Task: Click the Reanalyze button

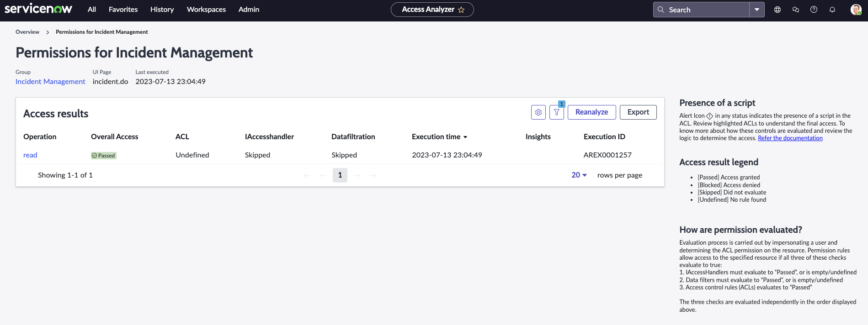Action: [x=592, y=112]
